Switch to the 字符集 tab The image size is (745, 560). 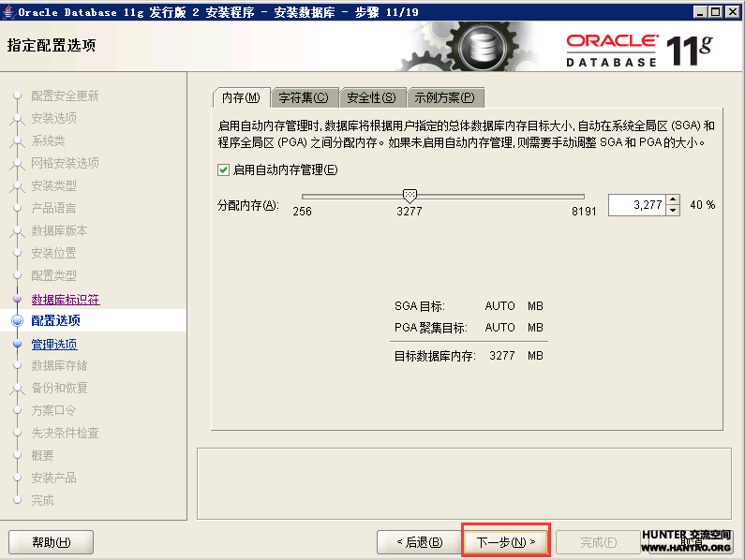pyautogui.click(x=304, y=97)
